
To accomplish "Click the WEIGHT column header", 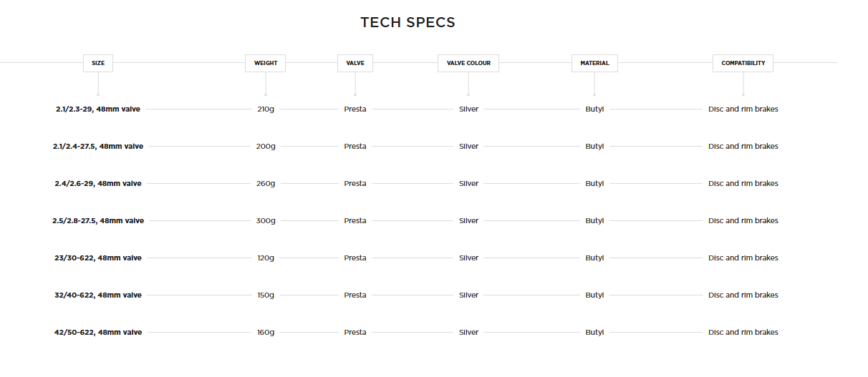I will 266,63.
